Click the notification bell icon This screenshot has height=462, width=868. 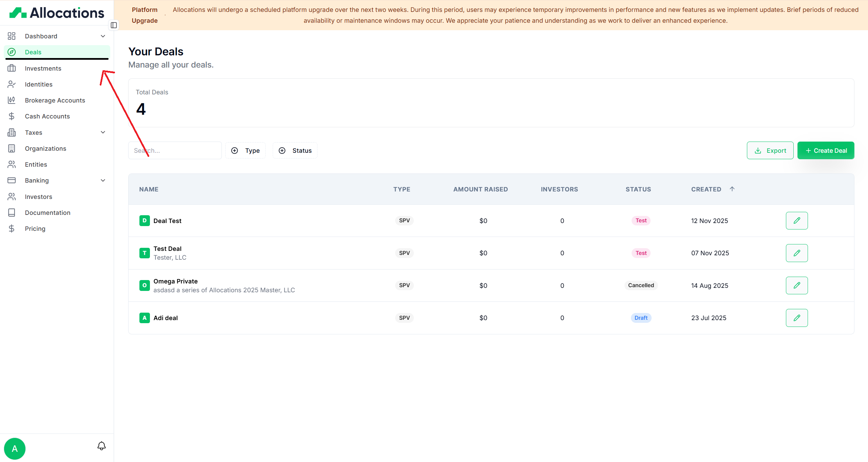(x=101, y=446)
